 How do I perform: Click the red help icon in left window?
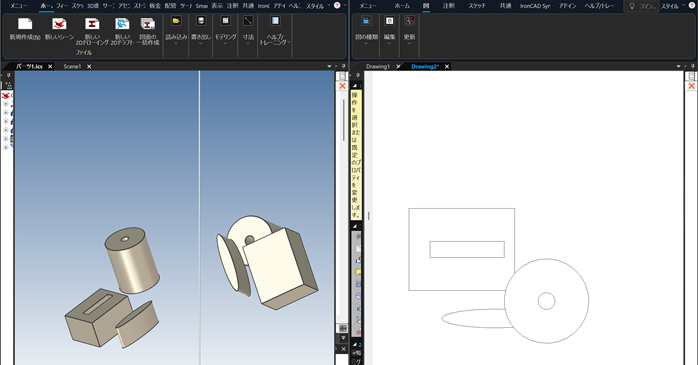point(337,5)
